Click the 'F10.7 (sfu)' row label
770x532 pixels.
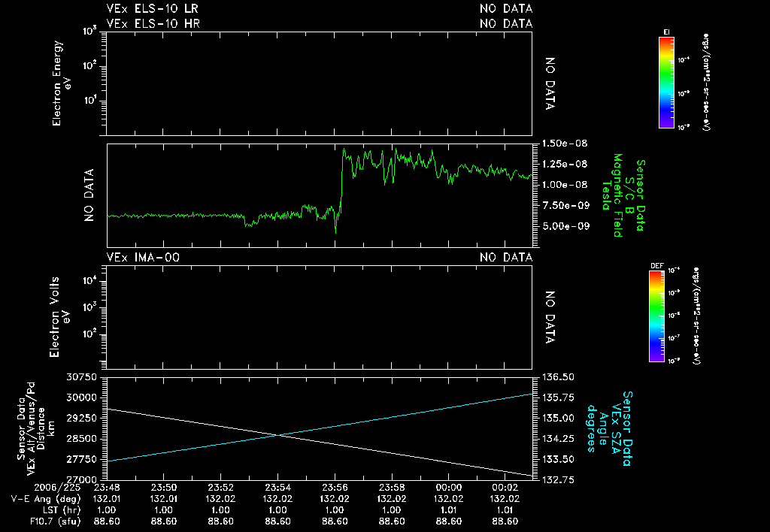point(54,521)
